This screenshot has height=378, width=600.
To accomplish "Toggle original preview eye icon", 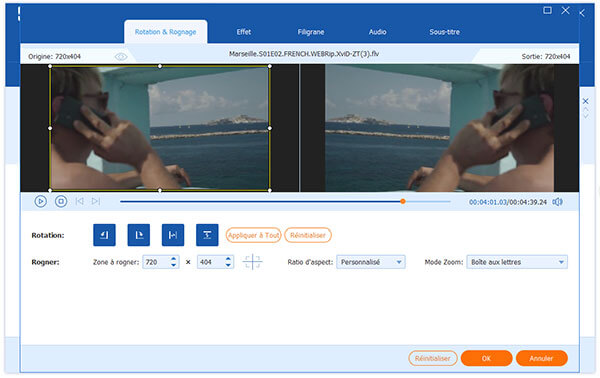I will point(121,57).
